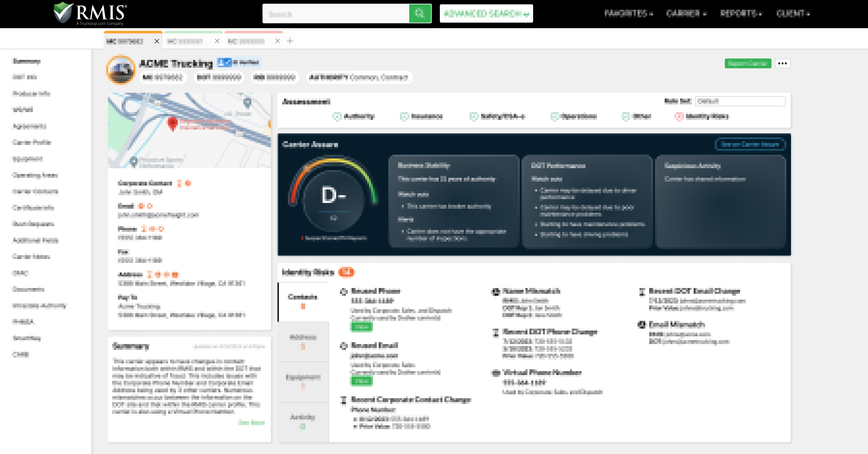Click into the top Search field
The height and width of the screenshot is (454, 868).
coord(336,14)
